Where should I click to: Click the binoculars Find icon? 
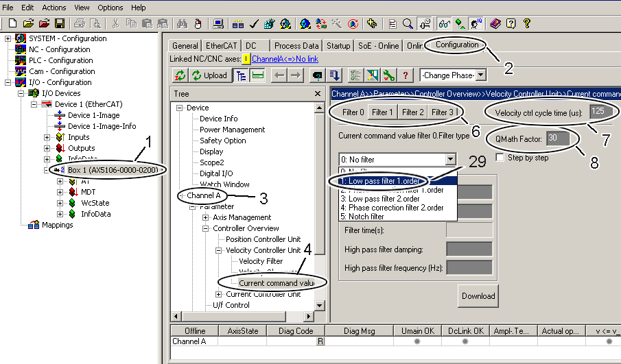[182, 24]
